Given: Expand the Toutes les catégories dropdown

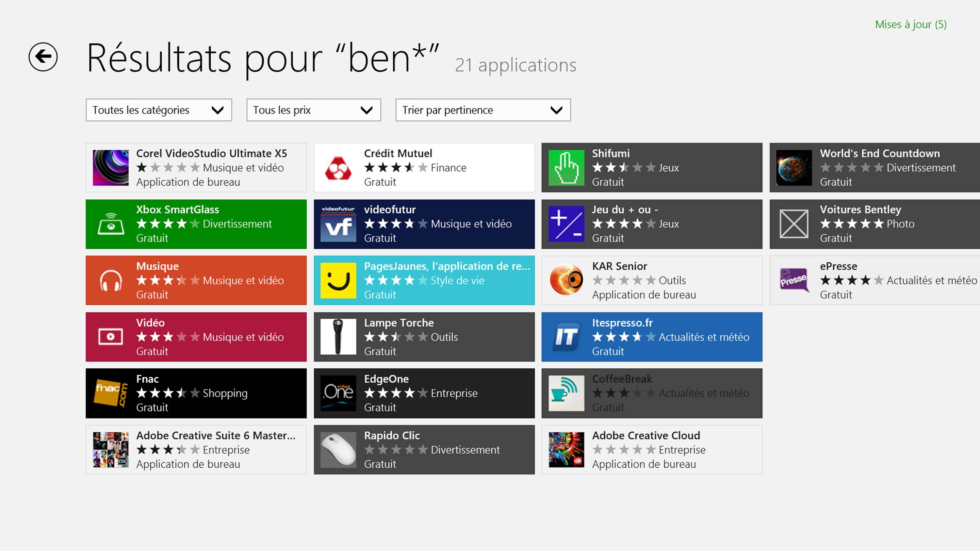Looking at the screenshot, I should click(159, 110).
